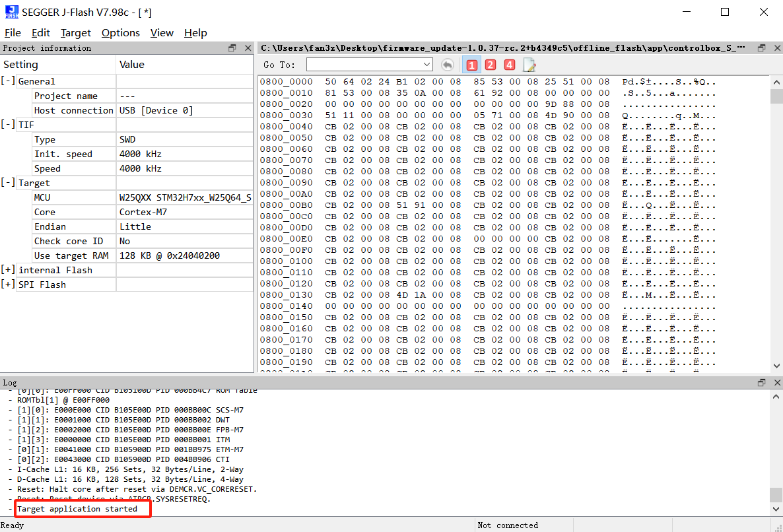Select 4-byte data width icon
The width and height of the screenshot is (783, 532).
click(x=510, y=65)
